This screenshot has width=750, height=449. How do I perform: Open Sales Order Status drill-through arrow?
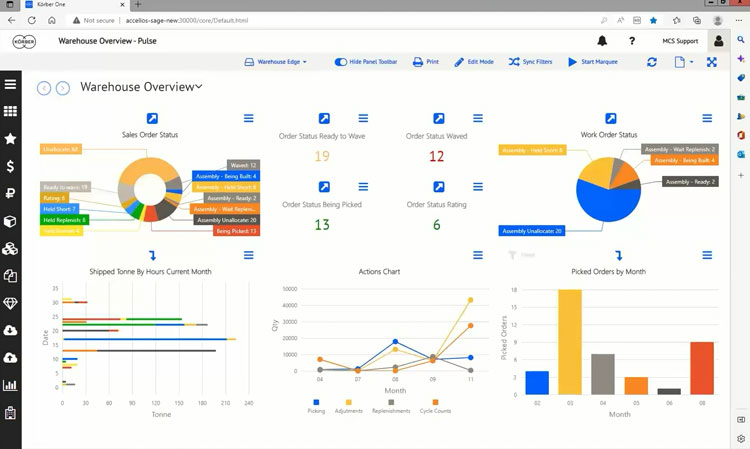(x=152, y=119)
